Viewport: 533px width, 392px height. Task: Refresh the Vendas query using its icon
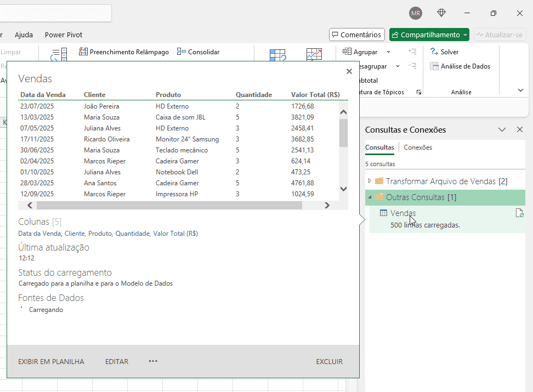pyautogui.click(x=519, y=213)
